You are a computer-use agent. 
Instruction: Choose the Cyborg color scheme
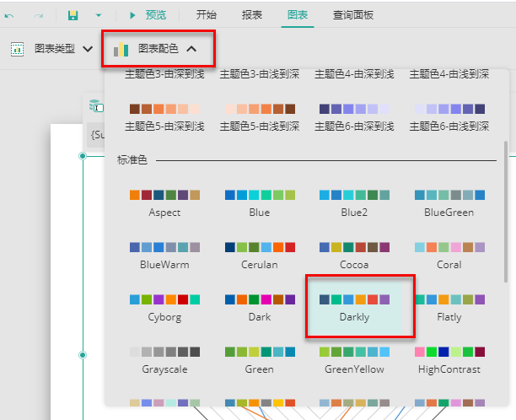165,308
